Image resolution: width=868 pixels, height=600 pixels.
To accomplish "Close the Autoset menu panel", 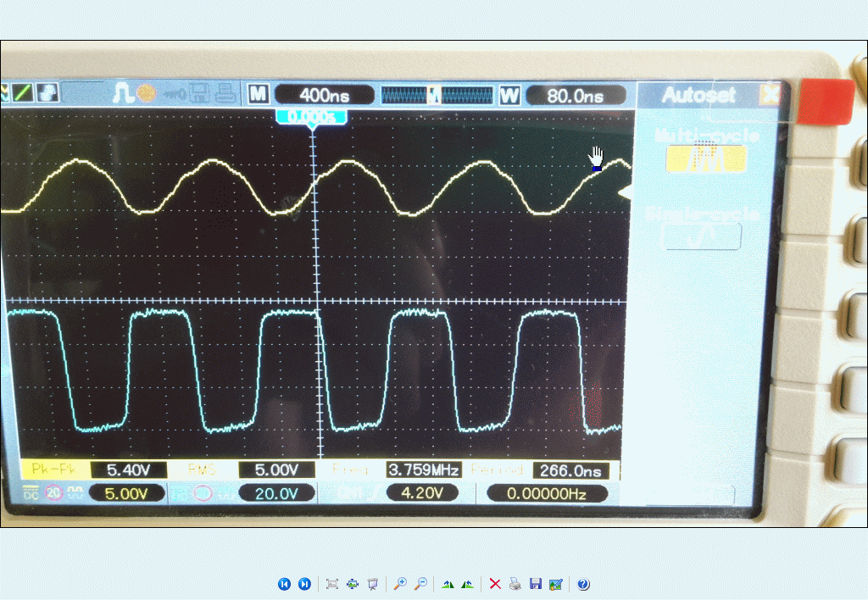I will (769, 95).
